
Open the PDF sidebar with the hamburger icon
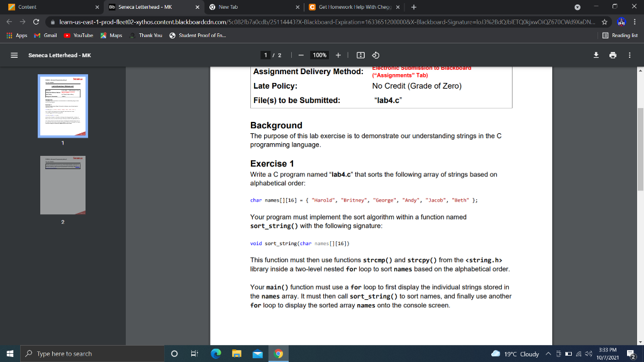13,55
